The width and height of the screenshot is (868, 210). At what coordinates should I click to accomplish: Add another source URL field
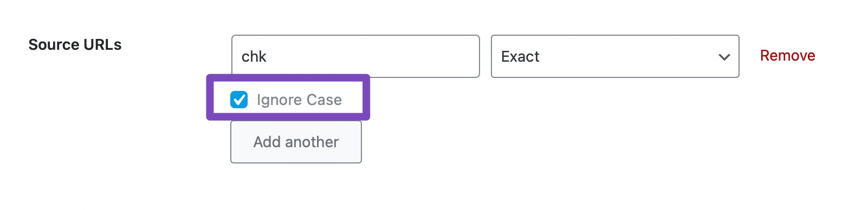(x=296, y=142)
